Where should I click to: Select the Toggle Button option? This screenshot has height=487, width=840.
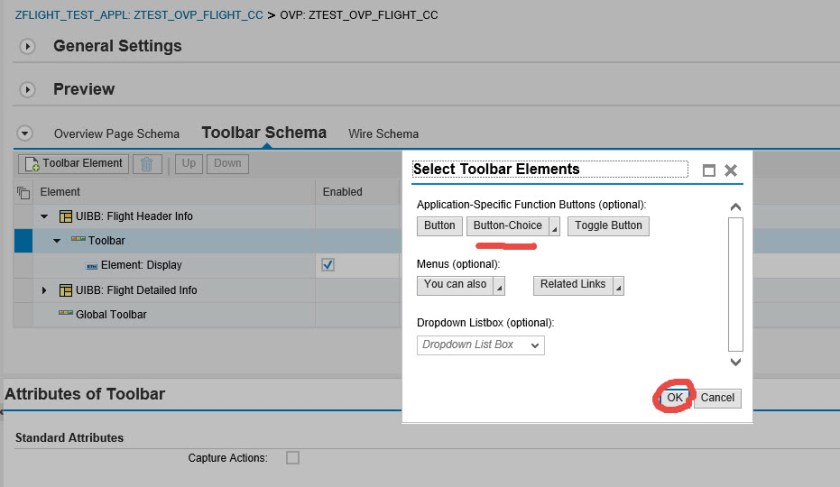pos(608,226)
